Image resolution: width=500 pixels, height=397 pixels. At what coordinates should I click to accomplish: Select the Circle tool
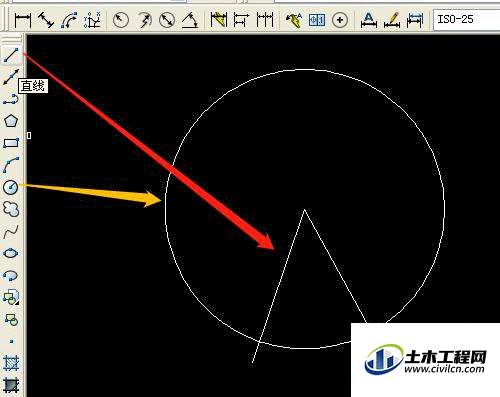tap(11, 187)
